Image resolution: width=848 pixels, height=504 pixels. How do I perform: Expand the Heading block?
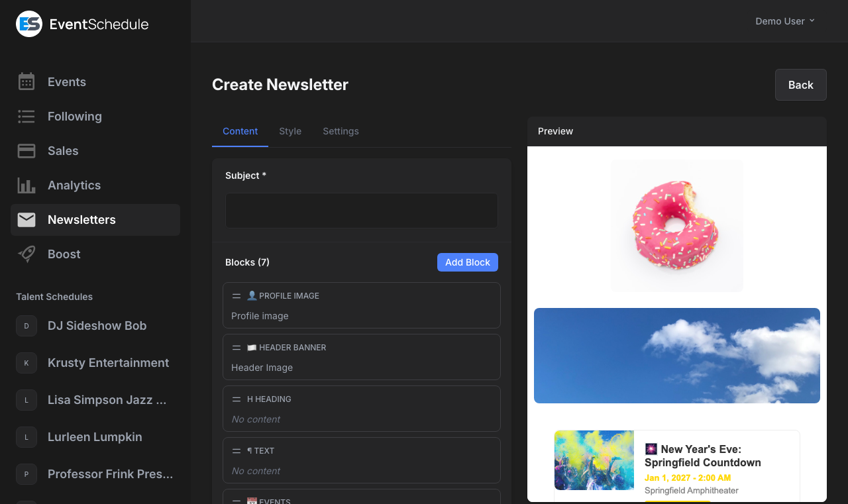click(x=361, y=409)
